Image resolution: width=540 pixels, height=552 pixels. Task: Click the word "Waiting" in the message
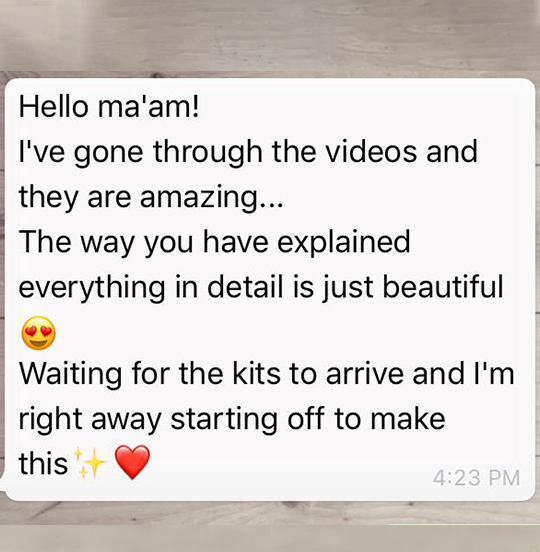(70, 375)
